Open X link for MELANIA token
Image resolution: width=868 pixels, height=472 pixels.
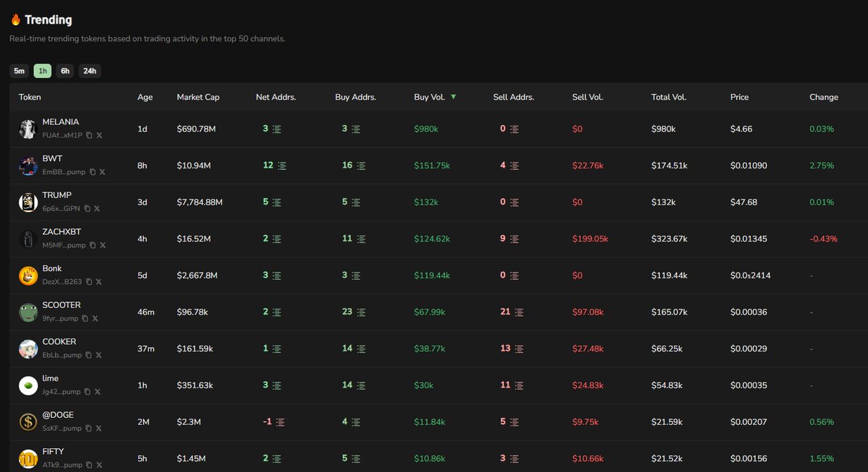(x=100, y=135)
